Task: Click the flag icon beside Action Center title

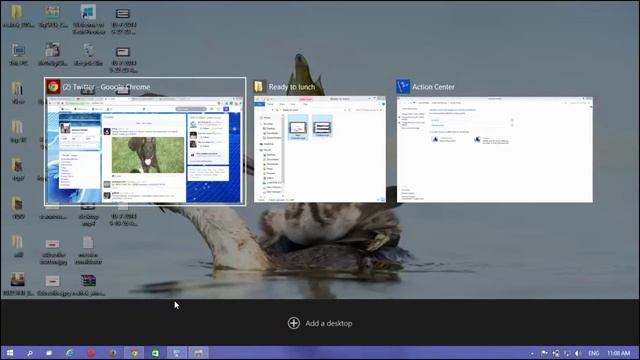Action: [x=403, y=87]
